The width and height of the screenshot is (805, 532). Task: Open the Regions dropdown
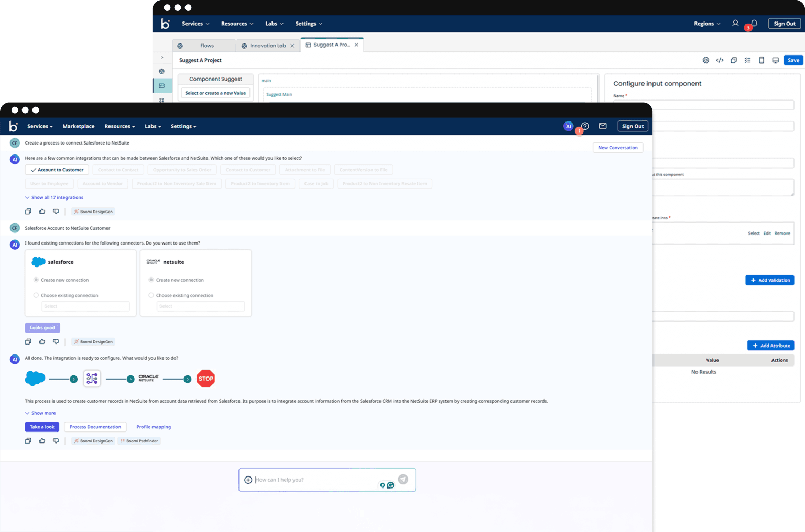pyautogui.click(x=706, y=24)
